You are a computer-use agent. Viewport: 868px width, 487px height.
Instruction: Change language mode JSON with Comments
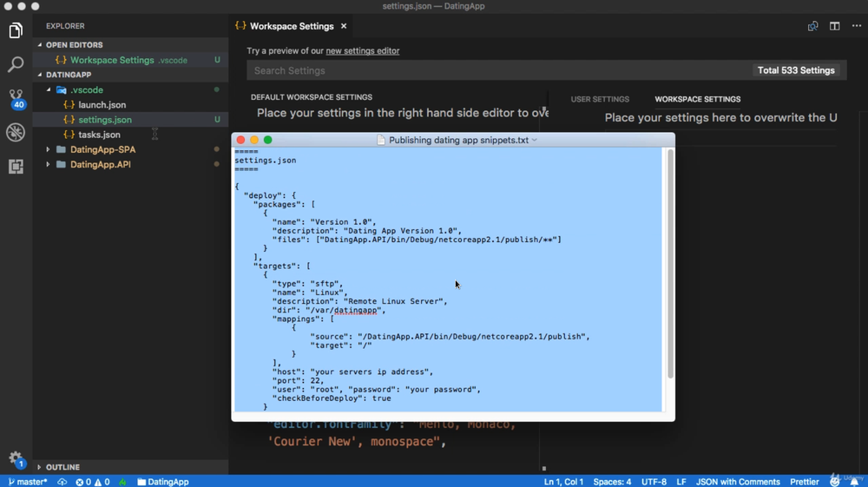(x=737, y=482)
